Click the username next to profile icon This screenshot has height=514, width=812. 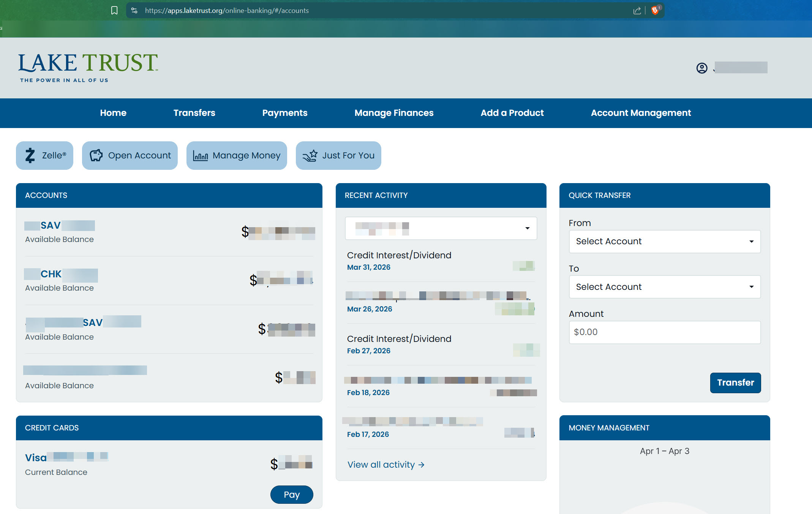(x=741, y=68)
